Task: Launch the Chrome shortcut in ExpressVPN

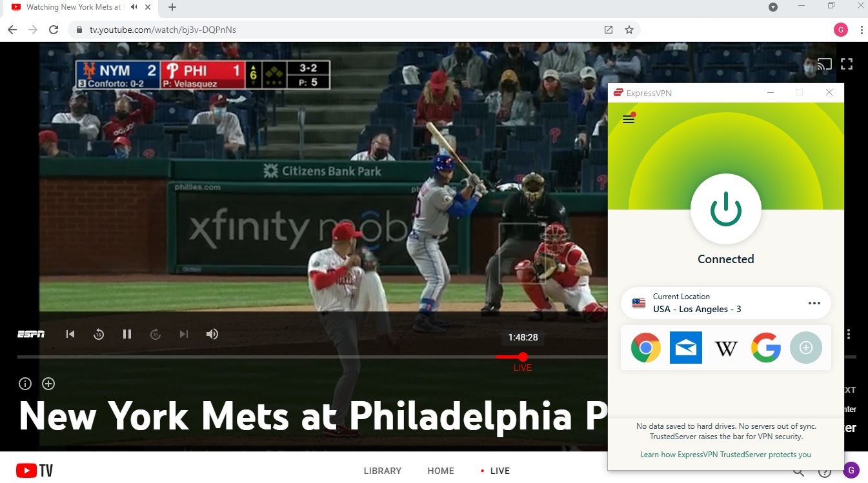Action: 645,348
